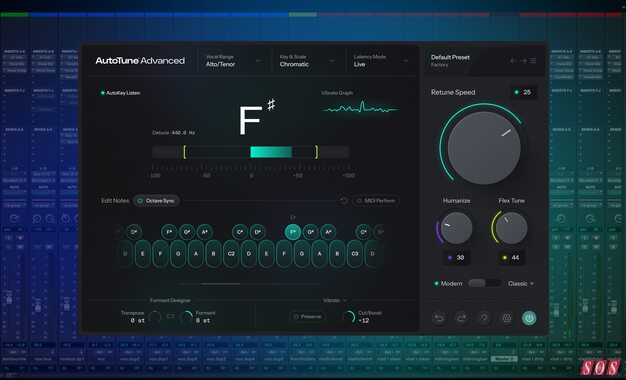Select Modern mode label

pyautogui.click(x=451, y=283)
